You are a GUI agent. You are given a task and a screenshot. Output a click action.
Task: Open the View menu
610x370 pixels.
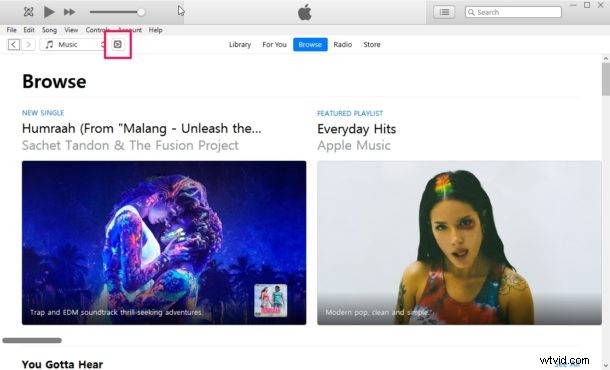[71, 30]
